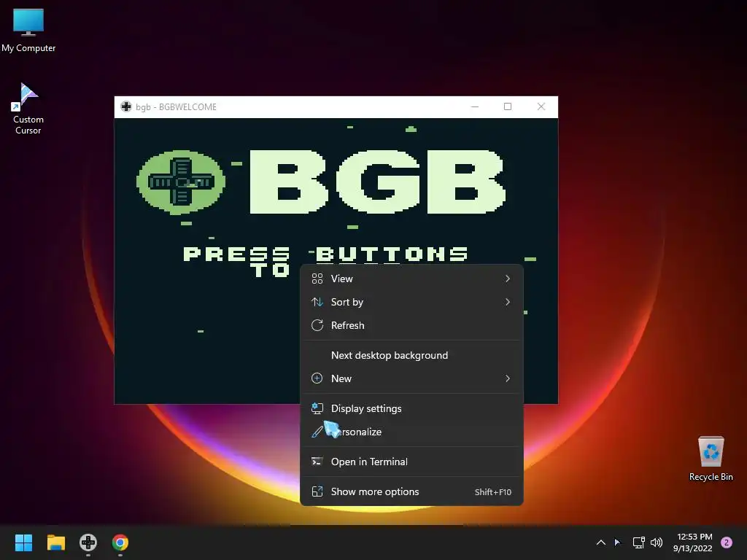Click the PRESS BUTTONS text in emulator

(325, 254)
